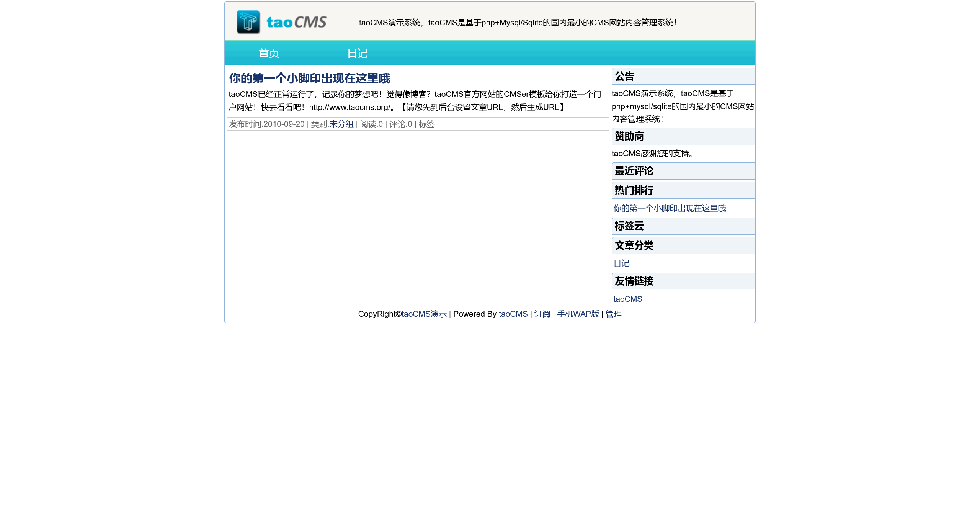Select 日记 under 文章分类 sidebar
Image resolution: width=980 pixels, height=525 pixels.
coord(621,263)
